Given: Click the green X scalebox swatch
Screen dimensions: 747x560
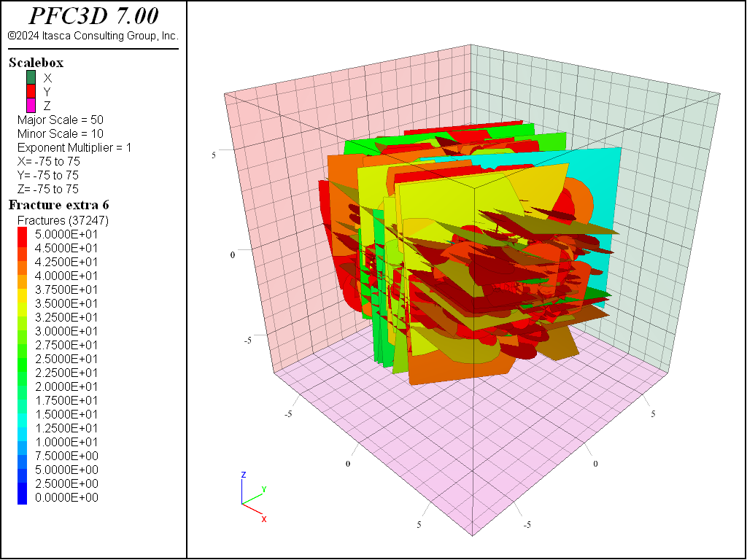Looking at the screenshot, I should click(31, 77).
